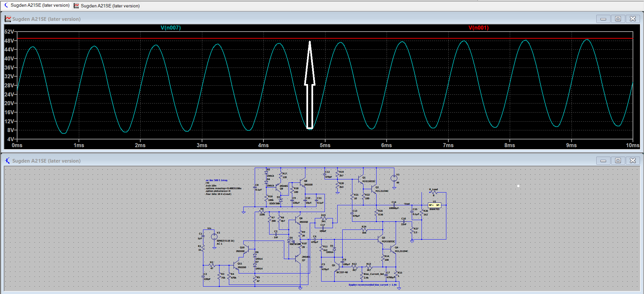
Task: Select capacitor C12 470pF
Action: pos(325,174)
